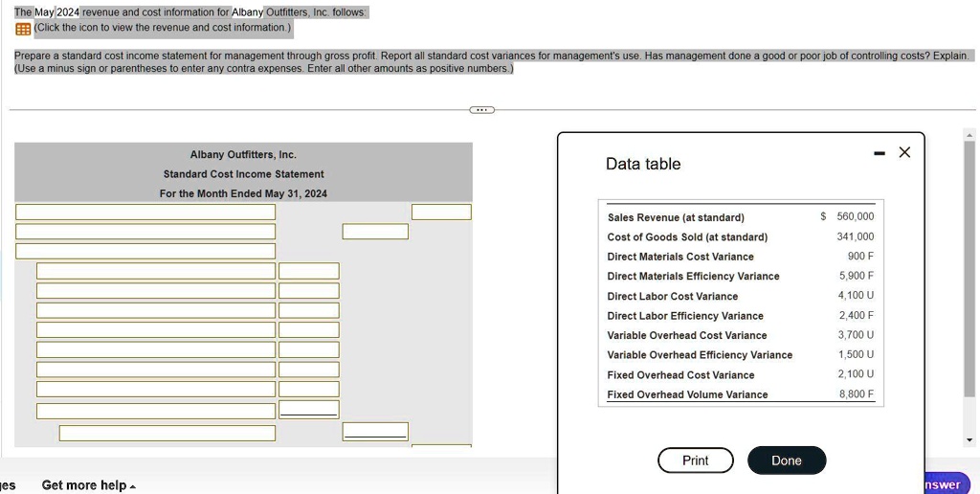Viewport: 980px width, 494px height.
Task: Click the Data table dialog title
Action: coord(643,164)
